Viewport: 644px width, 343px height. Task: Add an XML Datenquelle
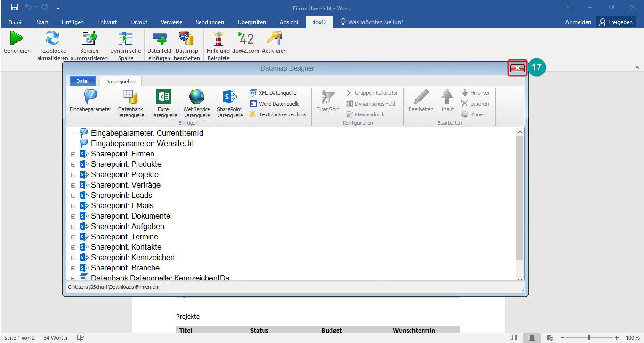273,93
